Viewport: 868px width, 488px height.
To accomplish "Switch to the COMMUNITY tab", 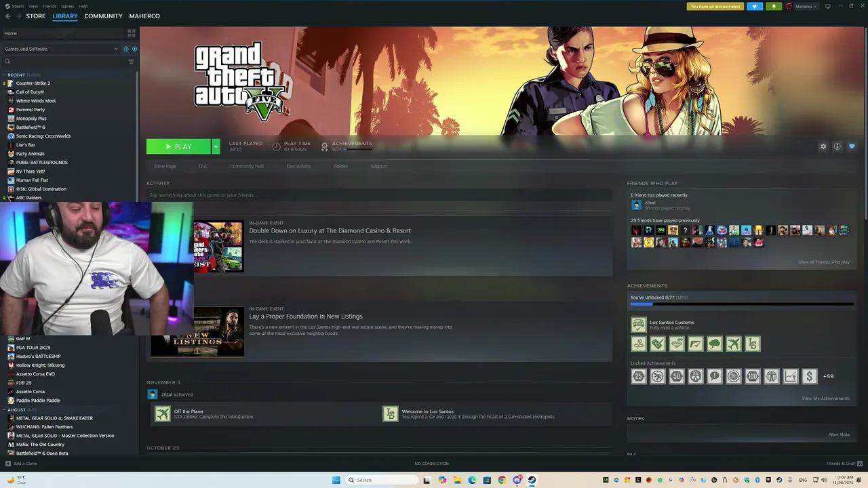I will point(103,16).
